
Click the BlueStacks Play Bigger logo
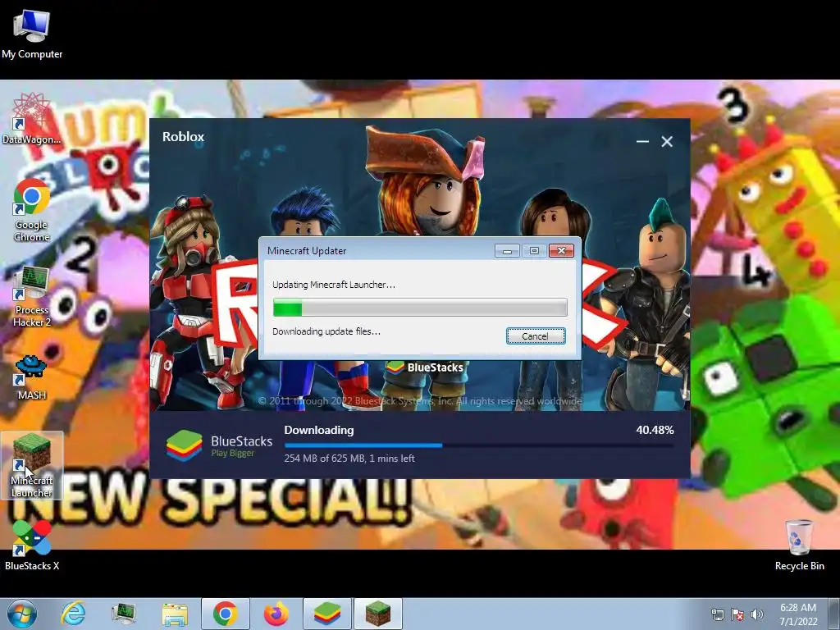click(x=220, y=445)
